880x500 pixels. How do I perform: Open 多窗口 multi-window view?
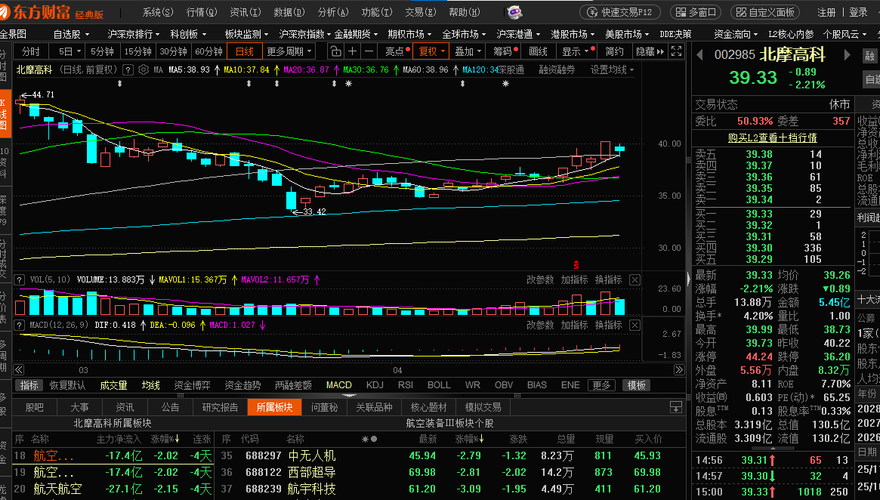click(x=696, y=12)
